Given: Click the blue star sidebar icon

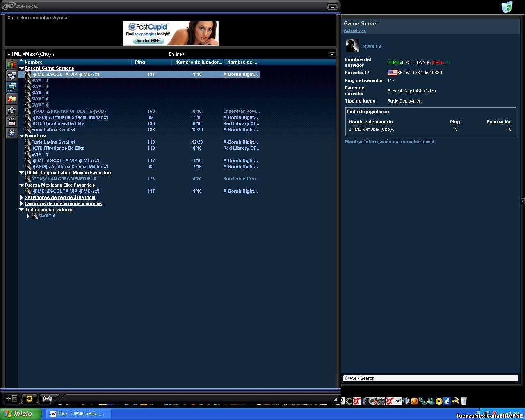Looking at the screenshot, I should (11, 133).
